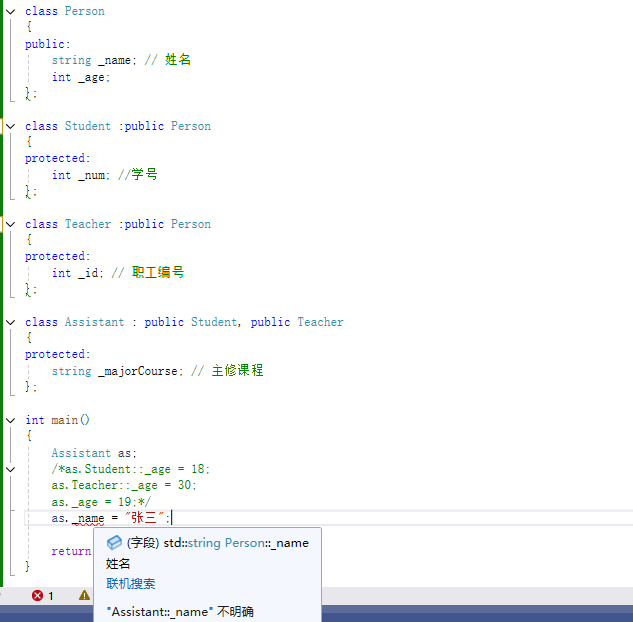Viewport: 633px width, 622px height.
Task: Open the 联机搜索 online search link
Action: pos(131,584)
